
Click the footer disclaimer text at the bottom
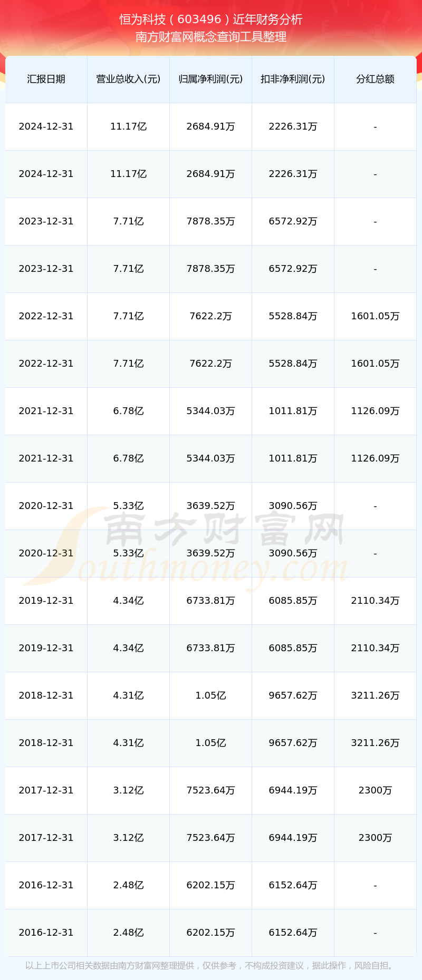(x=211, y=966)
